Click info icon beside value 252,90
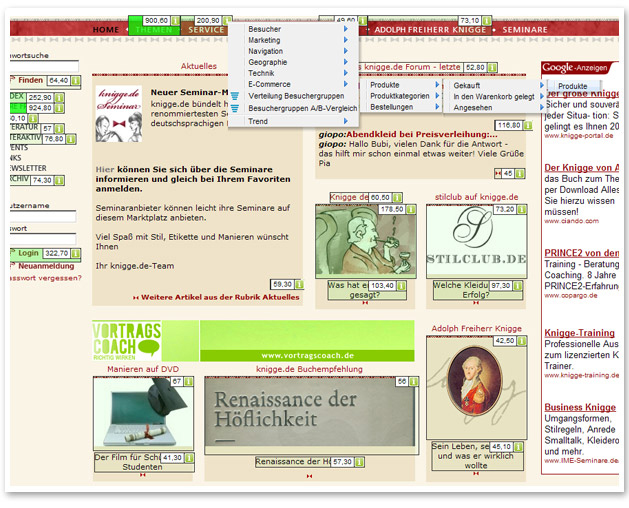Viewport: 629px width, 508px height. click(59, 98)
